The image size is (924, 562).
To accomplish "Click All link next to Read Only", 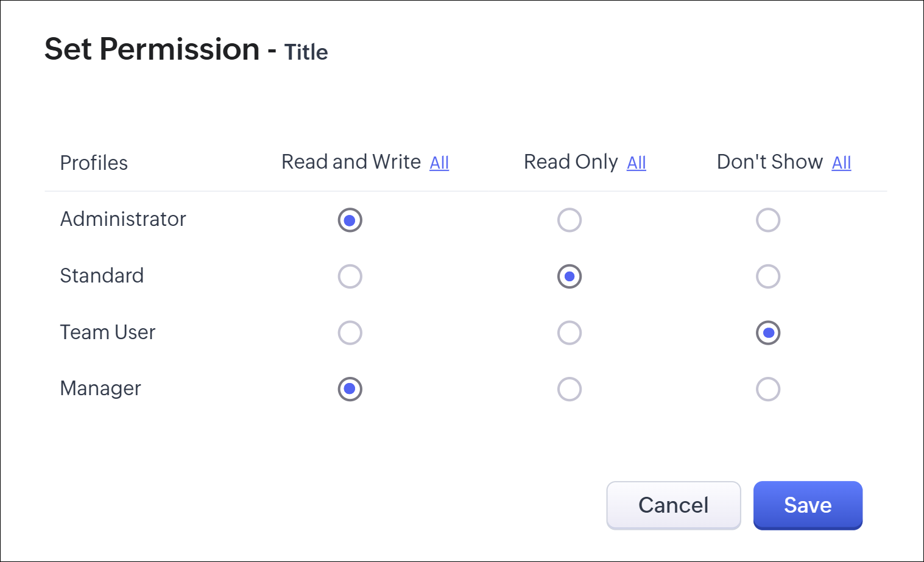I will pyautogui.click(x=636, y=163).
